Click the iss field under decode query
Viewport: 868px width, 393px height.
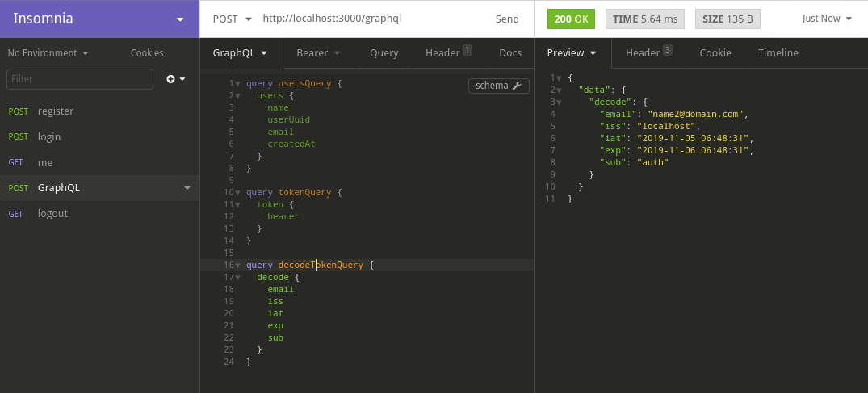tap(275, 301)
